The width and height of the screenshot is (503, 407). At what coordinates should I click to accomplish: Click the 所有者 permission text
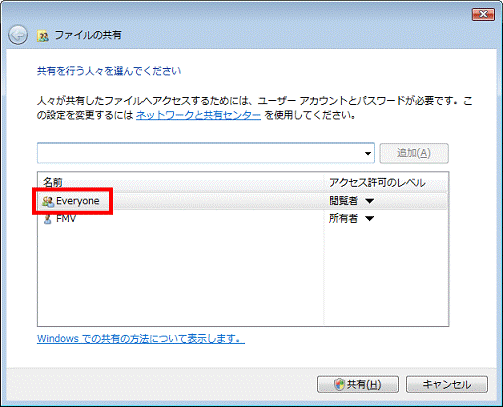(343, 219)
